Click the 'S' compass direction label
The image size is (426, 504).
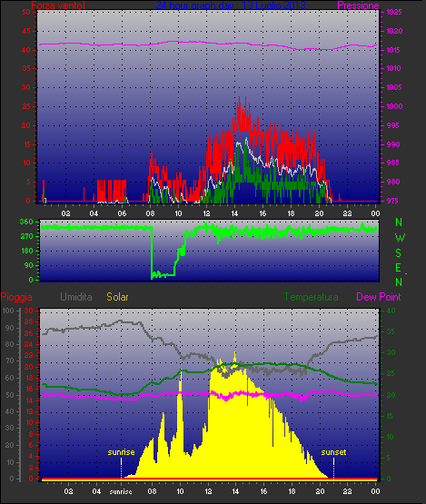(399, 253)
